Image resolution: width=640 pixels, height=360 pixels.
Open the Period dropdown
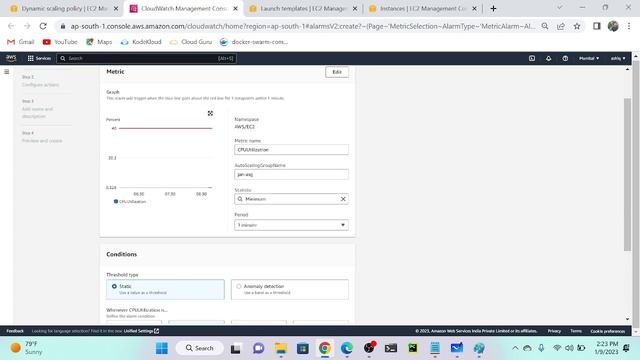(291, 225)
